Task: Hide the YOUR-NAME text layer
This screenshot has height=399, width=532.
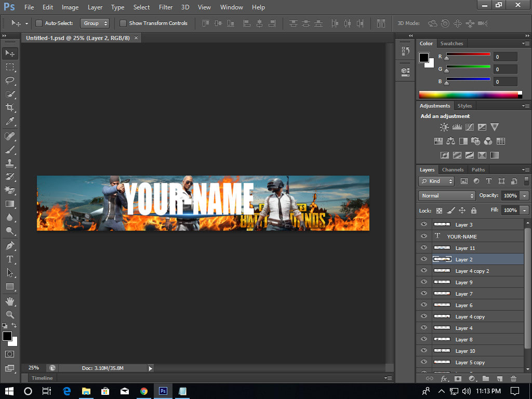Action: [424, 236]
